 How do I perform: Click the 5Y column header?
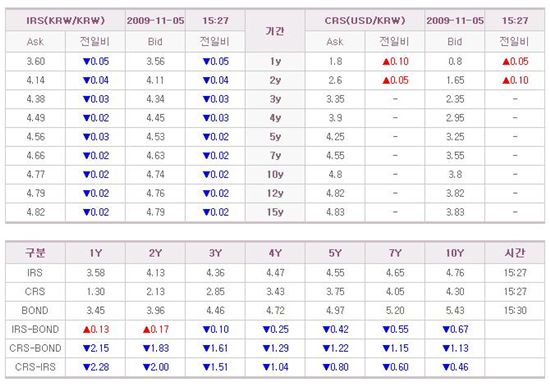[335, 253]
